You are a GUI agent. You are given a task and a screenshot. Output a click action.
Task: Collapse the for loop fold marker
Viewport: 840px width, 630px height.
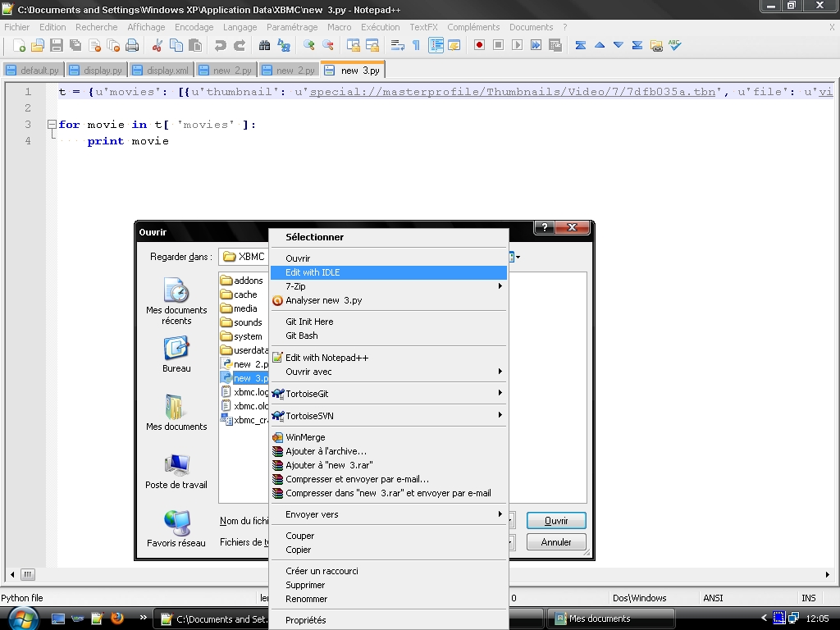(x=52, y=125)
